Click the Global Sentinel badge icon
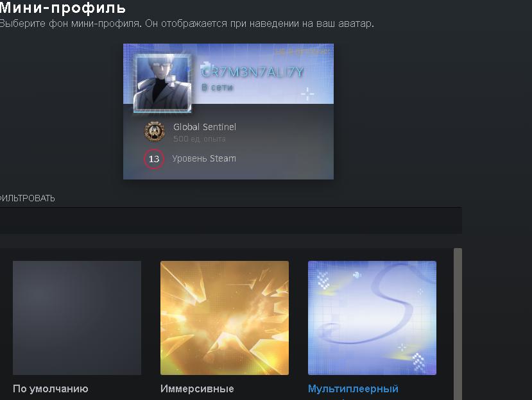 coord(154,131)
